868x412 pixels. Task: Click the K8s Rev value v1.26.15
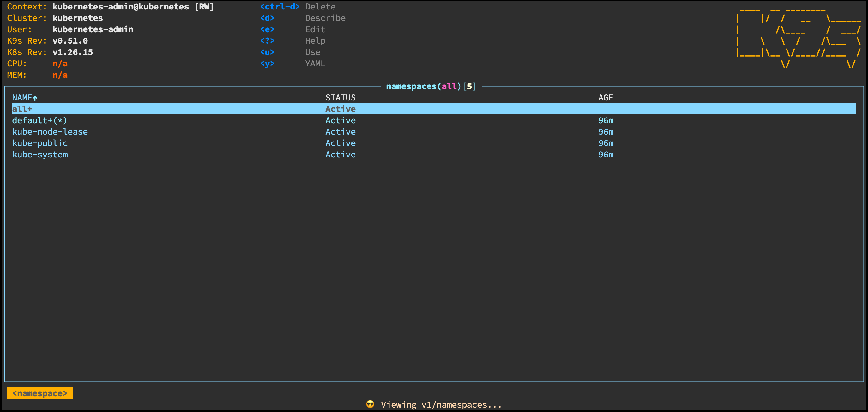point(72,52)
